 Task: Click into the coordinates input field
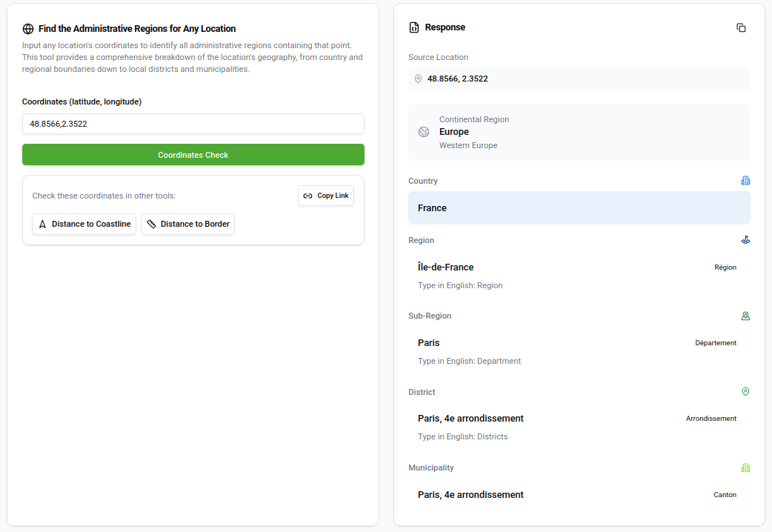(x=193, y=124)
